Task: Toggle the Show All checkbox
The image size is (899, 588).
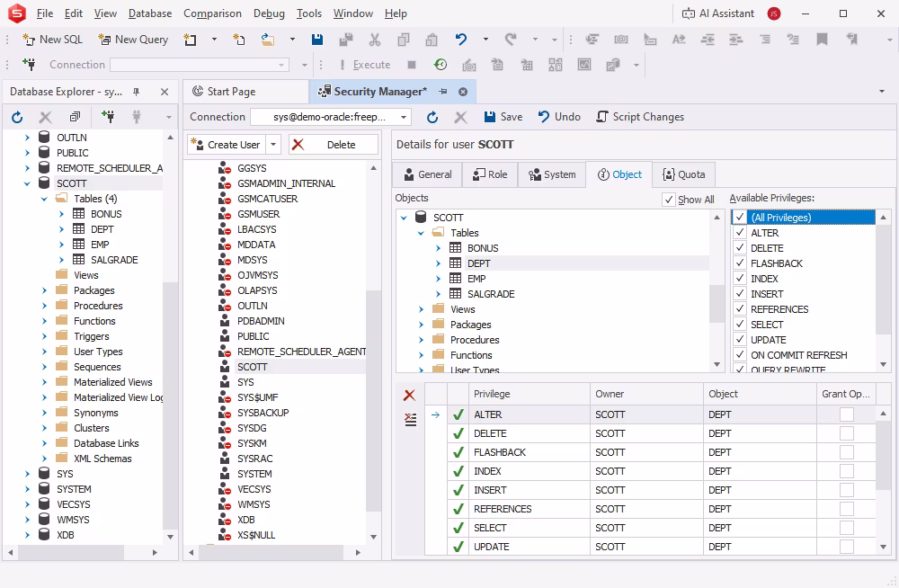Action: pyautogui.click(x=669, y=200)
